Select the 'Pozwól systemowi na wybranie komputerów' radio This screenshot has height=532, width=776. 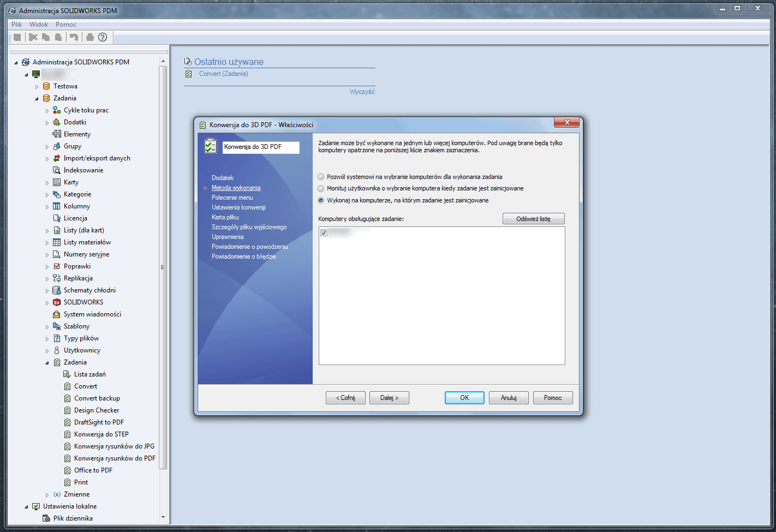click(321, 176)
